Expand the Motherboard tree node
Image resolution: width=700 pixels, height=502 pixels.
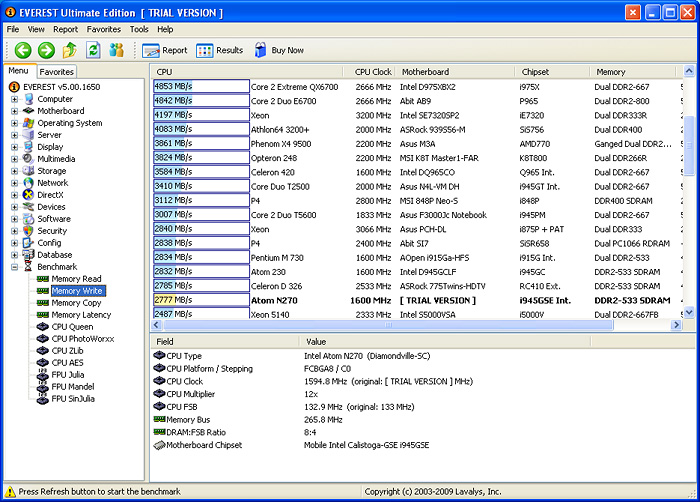(14, 111)
